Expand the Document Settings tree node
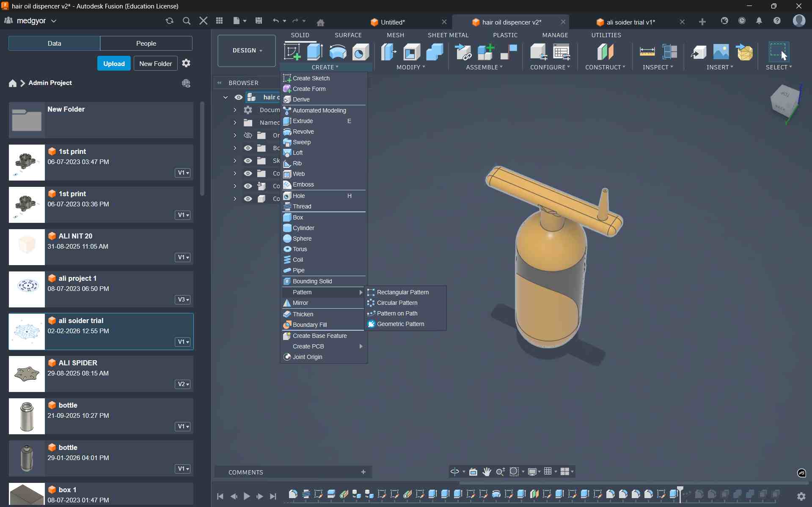This screenshot has height=507, width=812. 235,110
